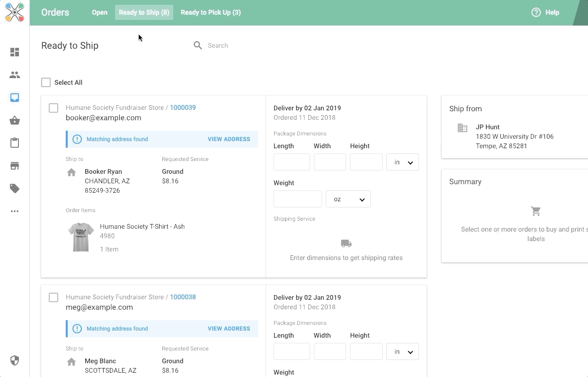Open the shopping basket icon in sidebar
588x377 pixels.
(15, 120)
